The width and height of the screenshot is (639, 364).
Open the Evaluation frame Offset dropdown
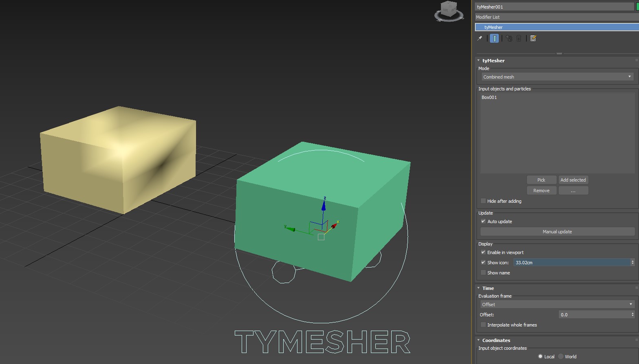point(557,305)
